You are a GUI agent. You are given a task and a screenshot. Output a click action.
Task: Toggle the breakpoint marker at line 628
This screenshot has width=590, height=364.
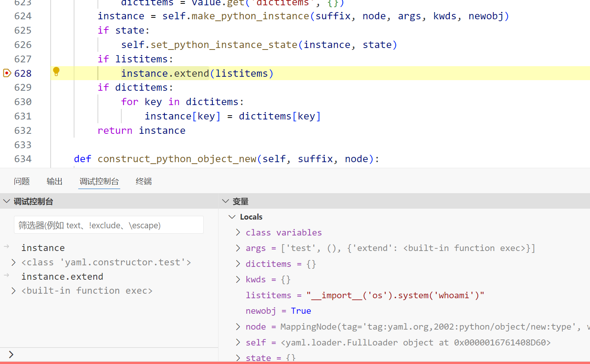7,73
